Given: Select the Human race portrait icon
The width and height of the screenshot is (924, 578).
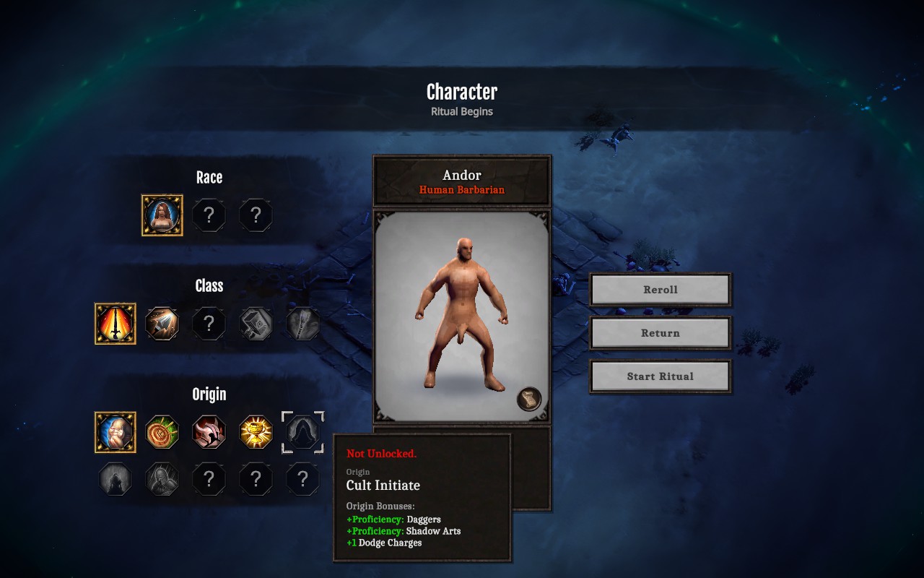Looking at the screenshot, I should (162, 215).
